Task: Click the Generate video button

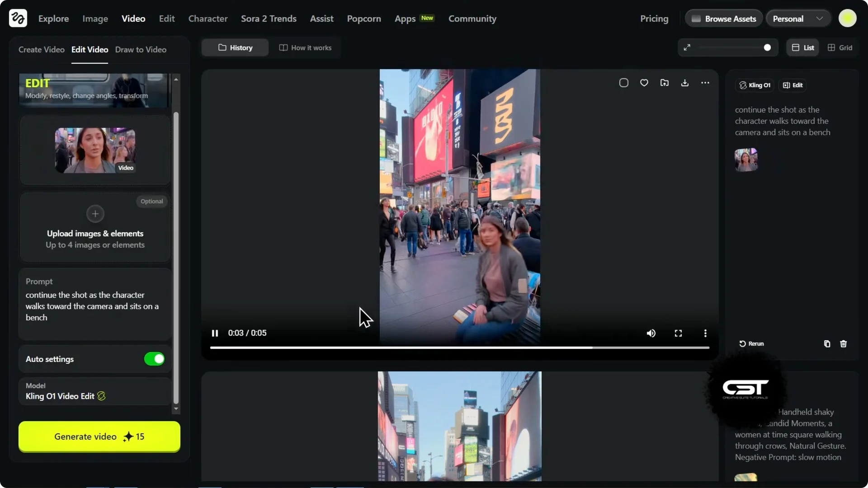Action: pos(99,436)
